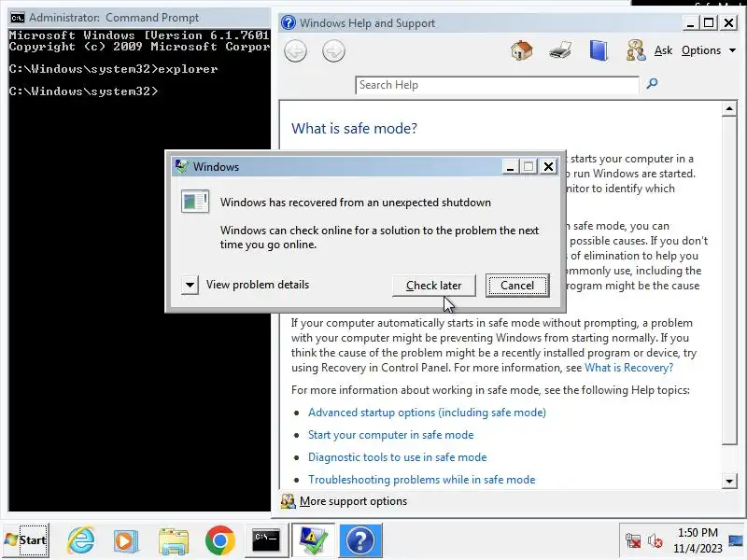Click the Command Prompt title bar icon
The width and height of the screenshot is (747, 560).
[x=18, y=18]
